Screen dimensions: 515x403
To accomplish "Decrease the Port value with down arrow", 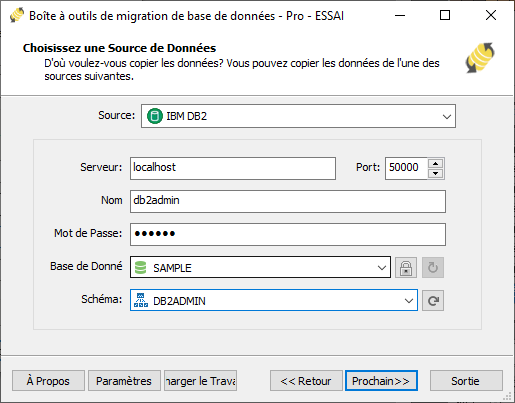I will click(435, 173).
